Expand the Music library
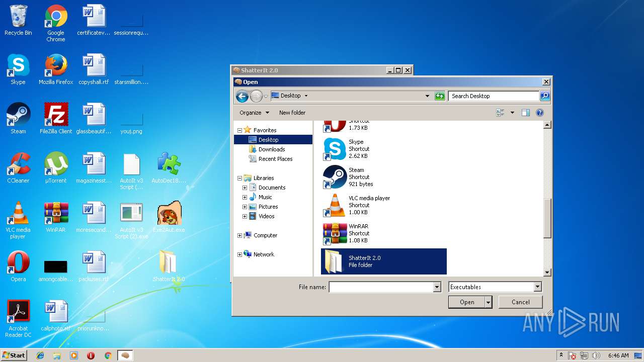The width and height of the screenshot is (644, 362). pos(245,197)
